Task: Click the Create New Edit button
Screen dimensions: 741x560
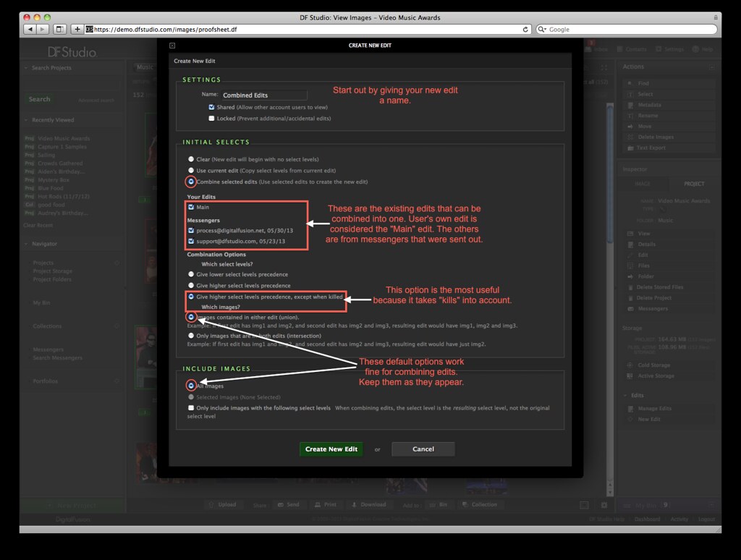Action: point(331,449)
